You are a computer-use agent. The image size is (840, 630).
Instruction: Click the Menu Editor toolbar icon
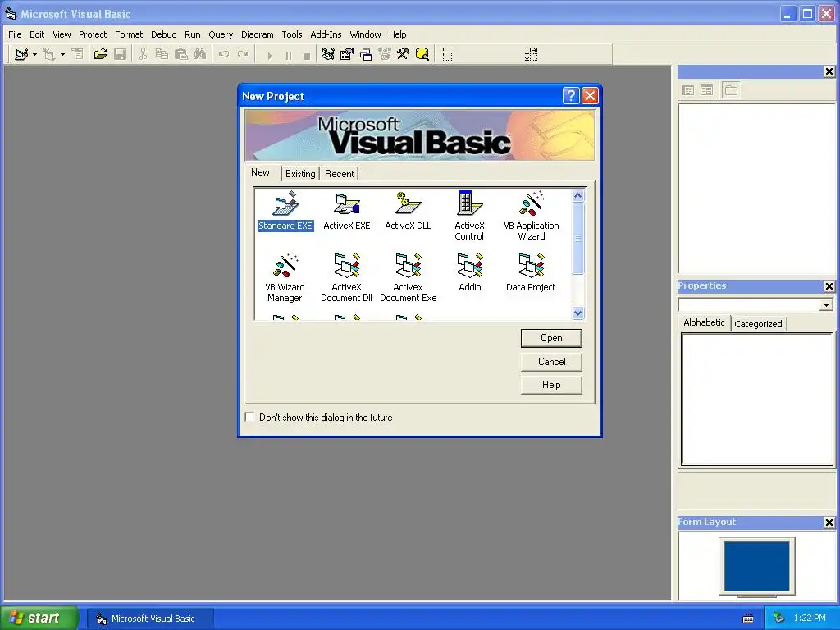coord(78,54)
